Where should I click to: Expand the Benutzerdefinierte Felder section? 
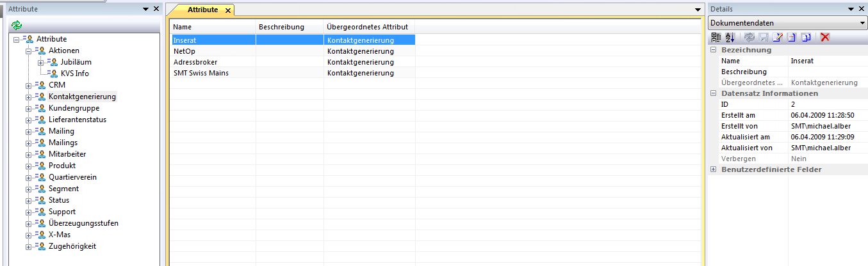pyautogui.click(x=714, y=169)
